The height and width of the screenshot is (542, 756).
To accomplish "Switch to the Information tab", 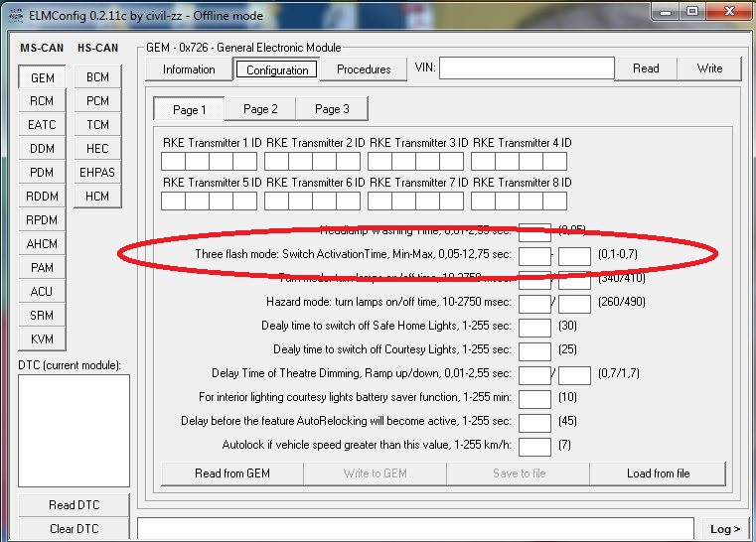I will coord(189,69).
